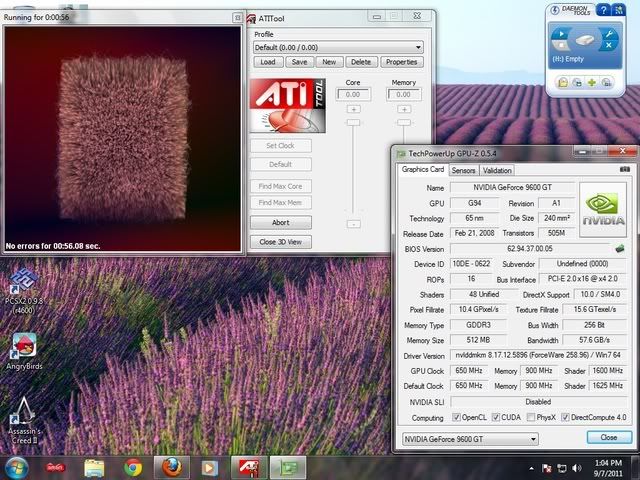Toggle the CUDA checkbox
The width and height of the screenshot is (640, 480).
click(x=496, y=417)
